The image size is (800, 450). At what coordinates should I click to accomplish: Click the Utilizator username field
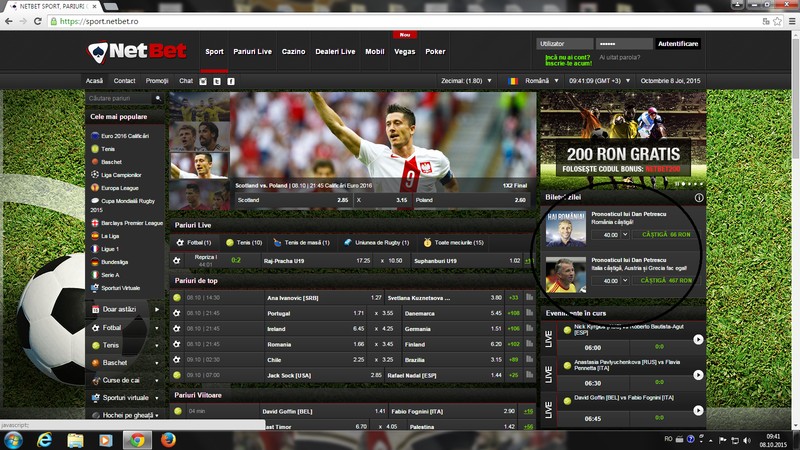(564, 44)
